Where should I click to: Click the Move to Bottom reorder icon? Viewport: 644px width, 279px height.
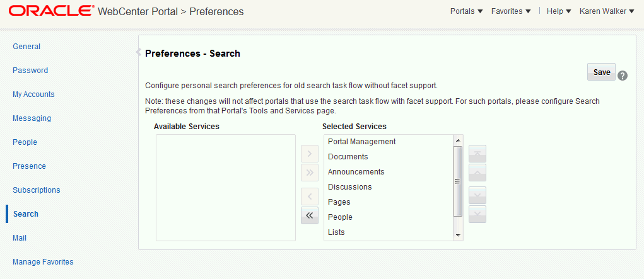pos(477,214)
